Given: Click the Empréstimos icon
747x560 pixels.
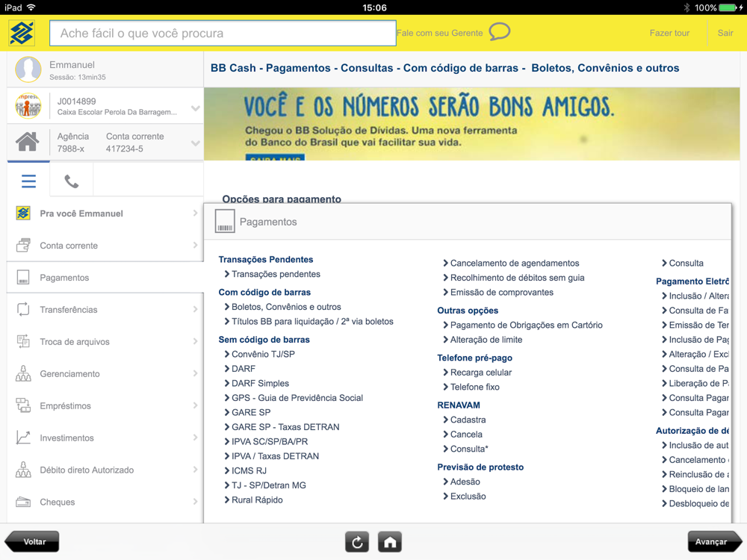Looking at the screenshot, I should 23,405.
